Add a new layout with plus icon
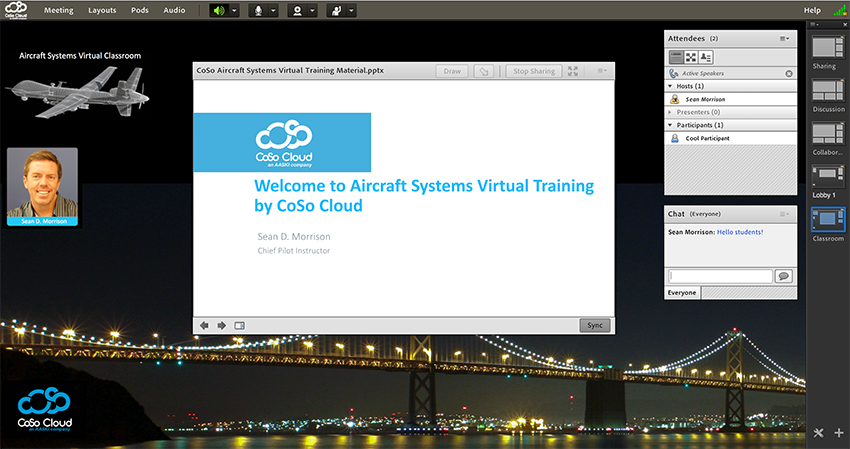This screenshot has width=850, height=449. pos(839,433)
